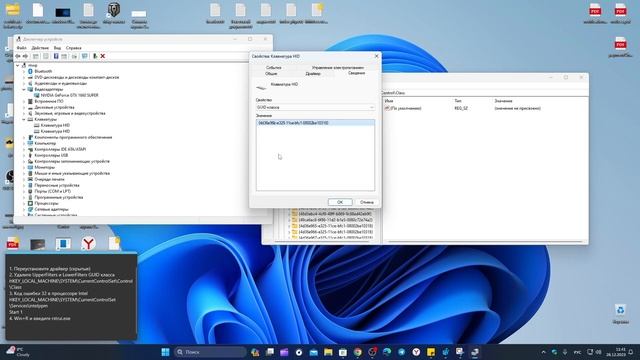Image resolution: width=640 pixels, height=360 pixels.
Task: Go back using Device Manager toolbar back arrow
Action: coord(18,56)
